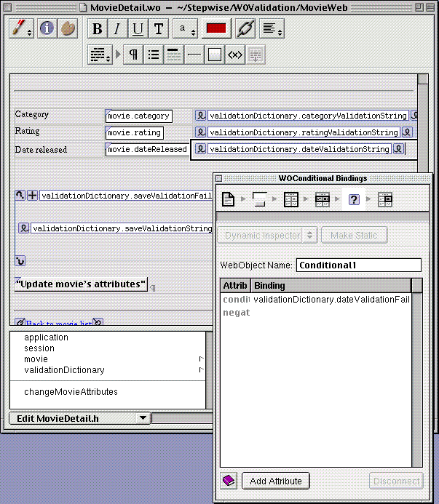Click the last table cell icon in the inspector path
Image resolution: width=439 pixels, height=504 pixels.
pyautogui.click(x=385, y=199)
